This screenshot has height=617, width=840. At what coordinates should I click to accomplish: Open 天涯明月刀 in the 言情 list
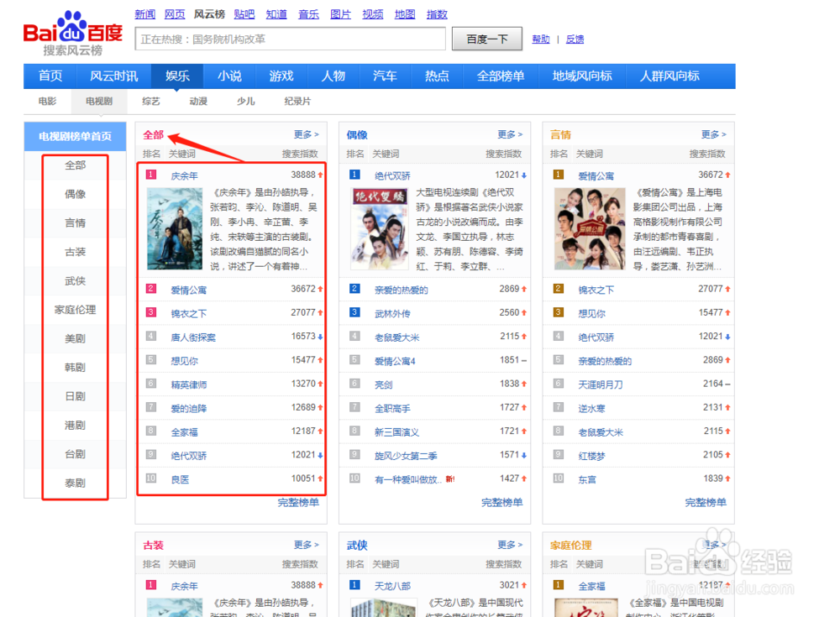(x=600, y=384)
